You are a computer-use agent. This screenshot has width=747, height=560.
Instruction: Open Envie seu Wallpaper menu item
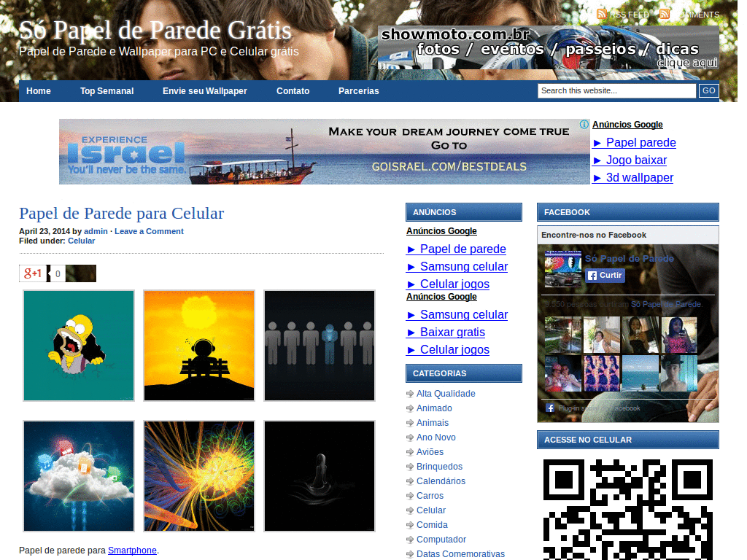coord(205,91)
